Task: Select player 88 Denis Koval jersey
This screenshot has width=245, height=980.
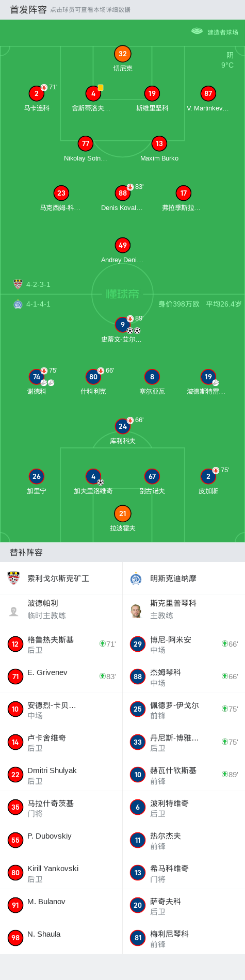Action: tap(123, 193)
